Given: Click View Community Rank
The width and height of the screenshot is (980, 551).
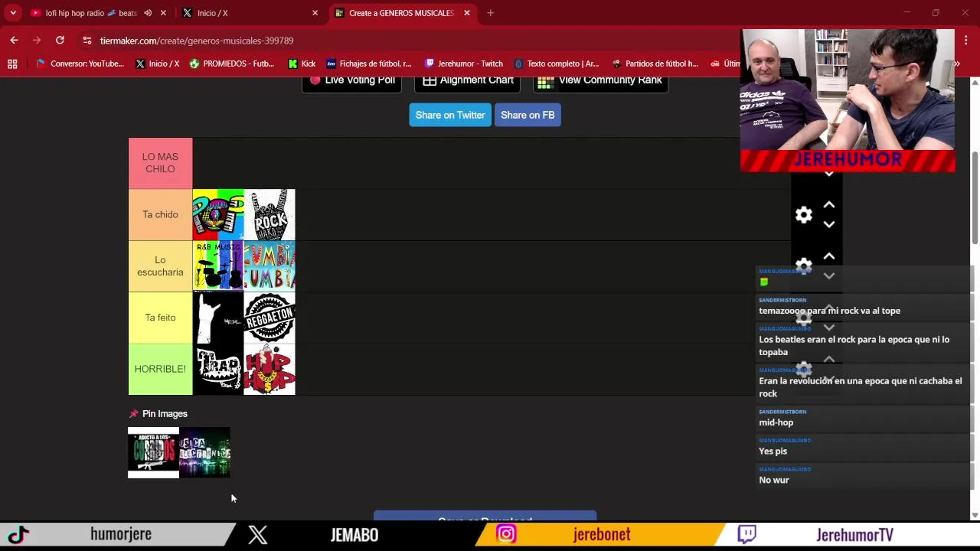Looking at the screenshot, I should pyautogui.click(x=600, y=80).
